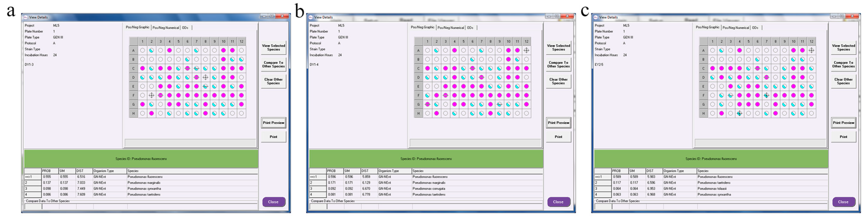Click View Selected Species in DY1-3 window
This screenshot has width=868, height=220.
[273, 48]
